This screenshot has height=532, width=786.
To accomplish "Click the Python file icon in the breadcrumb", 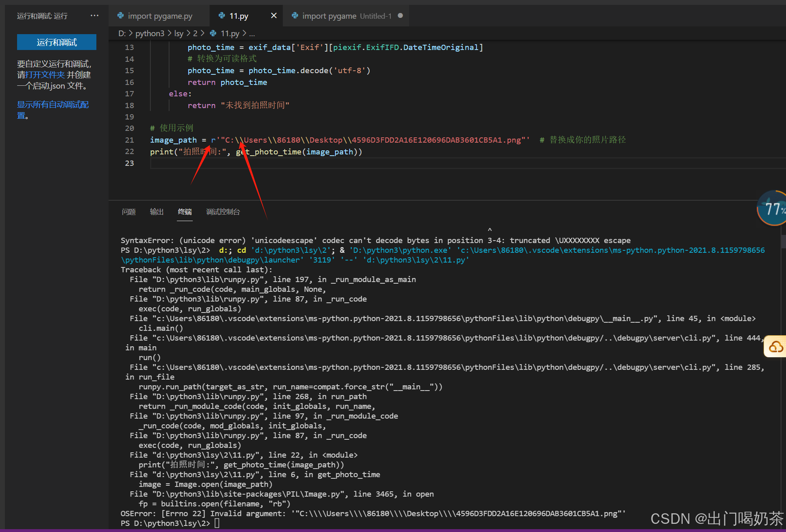I will coord(213,33).
